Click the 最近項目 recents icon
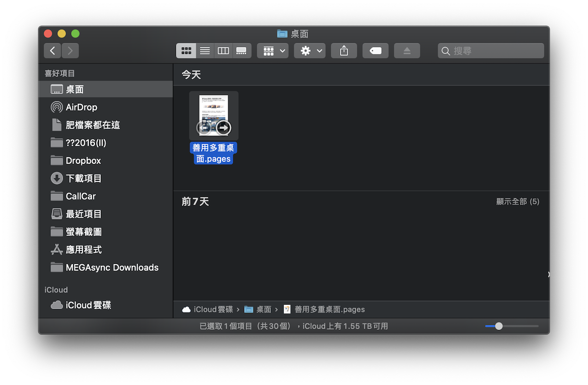The width and height of the screenshot is (588, 385). 57,214
